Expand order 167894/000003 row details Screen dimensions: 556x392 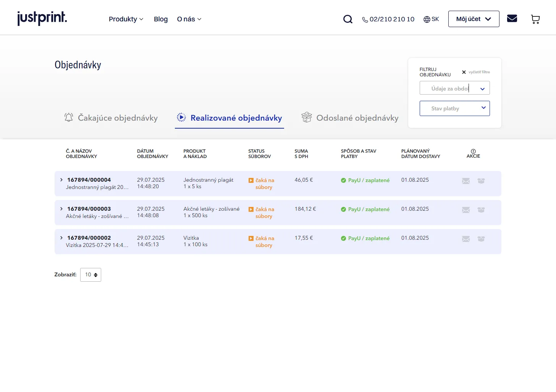61,209
